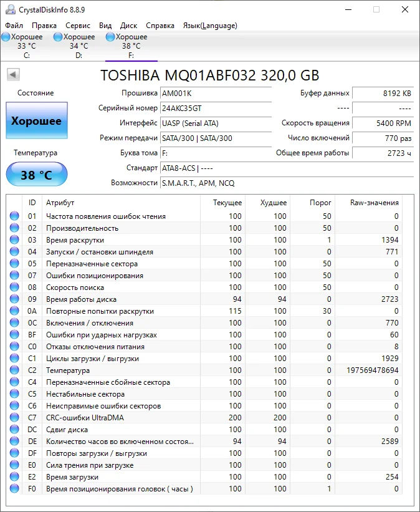Open the Правка menu
Viewport: 420px width, 512px height.
(44, 26)
